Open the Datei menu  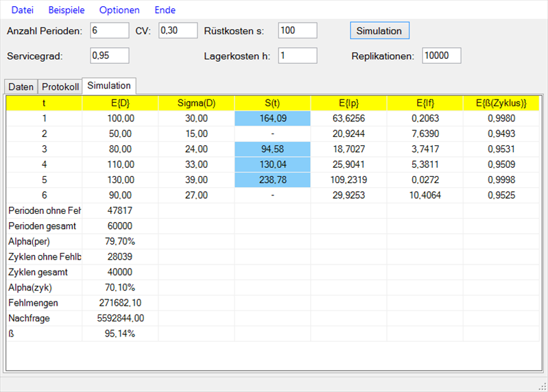tap(22, 10)
